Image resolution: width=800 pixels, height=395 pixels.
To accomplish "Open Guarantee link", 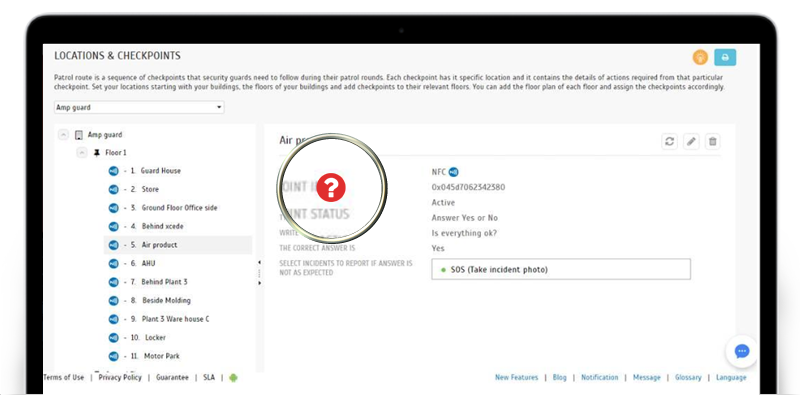I will [172, 378].
